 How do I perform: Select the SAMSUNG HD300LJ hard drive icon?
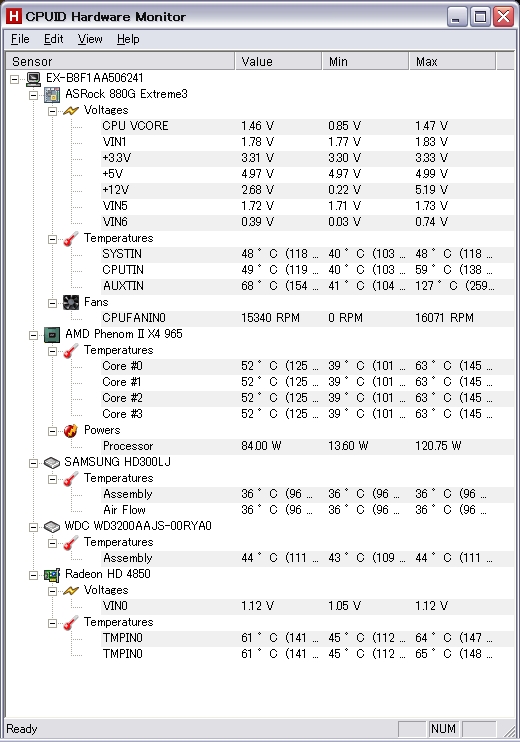click(52, 462)
